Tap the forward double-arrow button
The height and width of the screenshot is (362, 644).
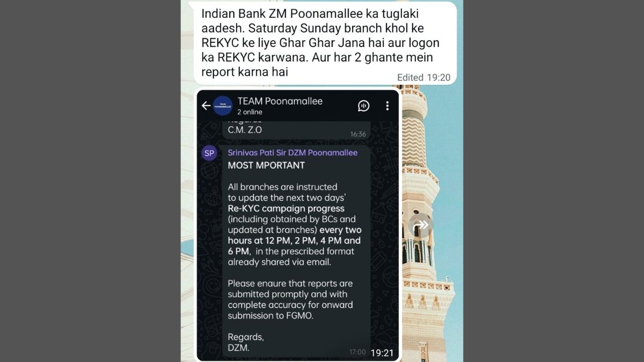(423, 225)
